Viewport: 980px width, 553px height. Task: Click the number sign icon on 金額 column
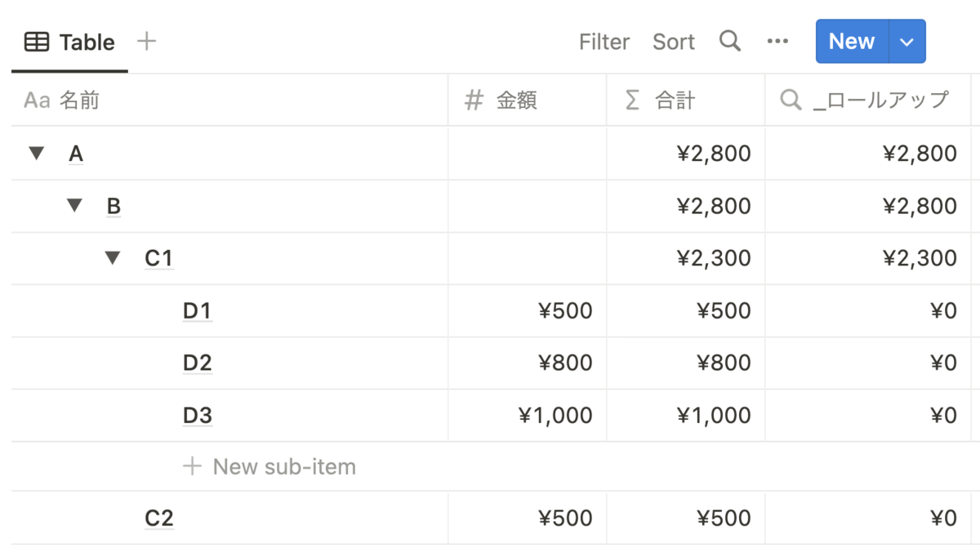[x=474, y=100]
